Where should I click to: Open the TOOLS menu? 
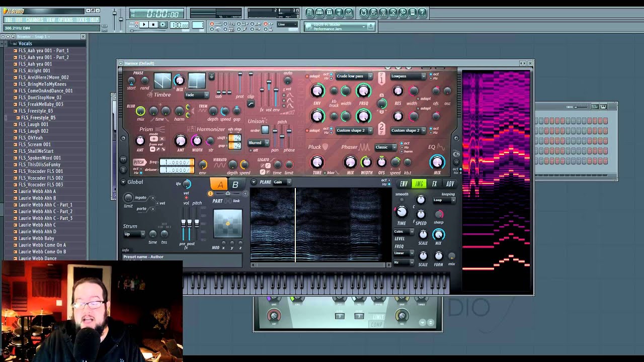click(82, 20)
